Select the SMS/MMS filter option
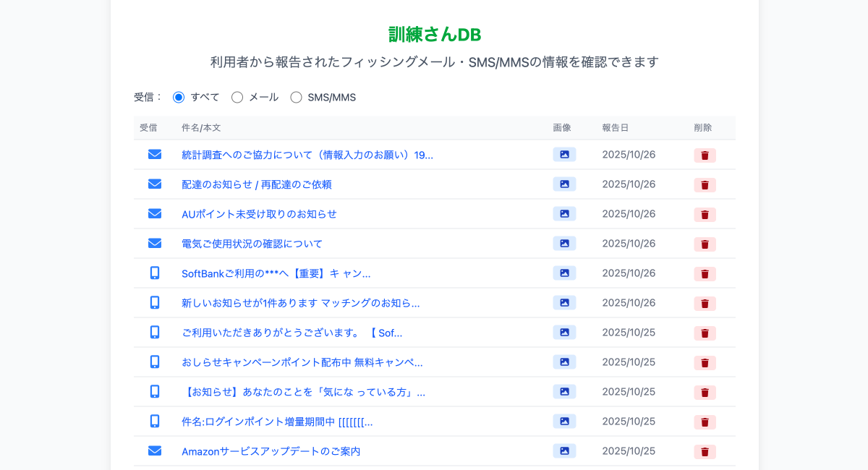This screenshot has width=868, height=470. [x=296, y=96]
